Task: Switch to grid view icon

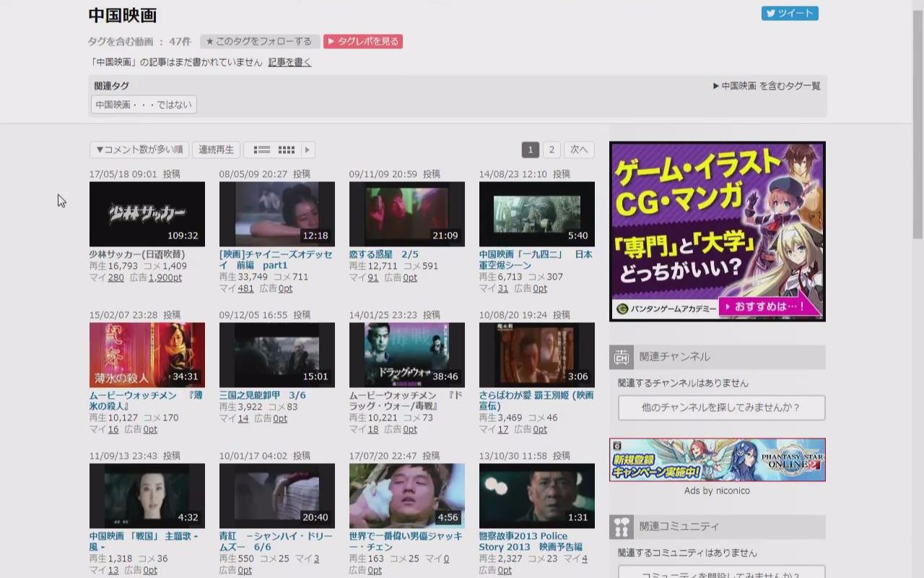Action: click(287, 150)
